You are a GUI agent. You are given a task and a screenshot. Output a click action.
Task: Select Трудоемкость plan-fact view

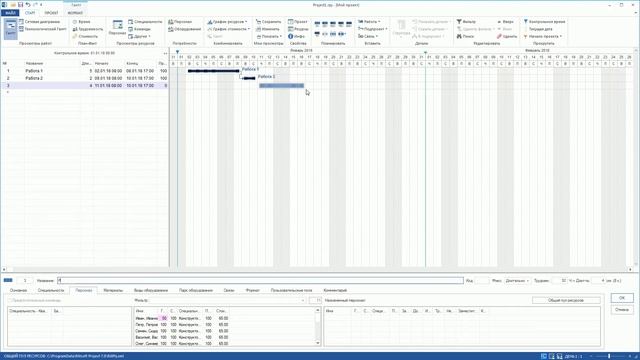pyautogui.click(x=88, y=29)
